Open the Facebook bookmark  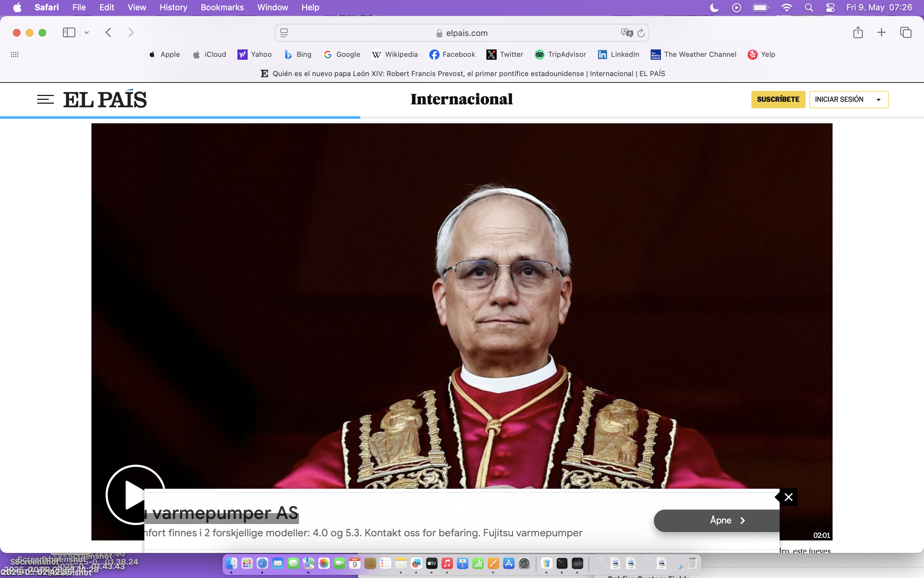coord(452,54)
